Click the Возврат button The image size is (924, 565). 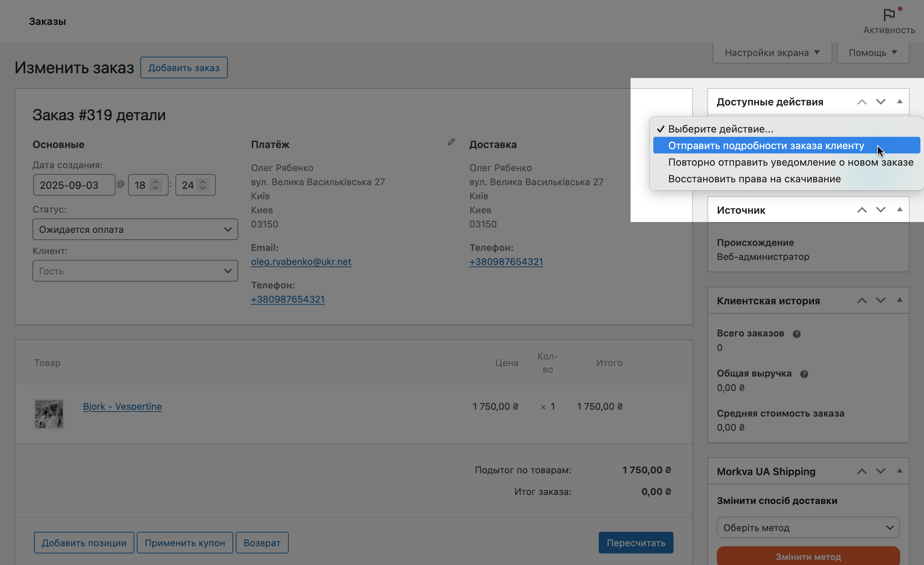[262, 543]
